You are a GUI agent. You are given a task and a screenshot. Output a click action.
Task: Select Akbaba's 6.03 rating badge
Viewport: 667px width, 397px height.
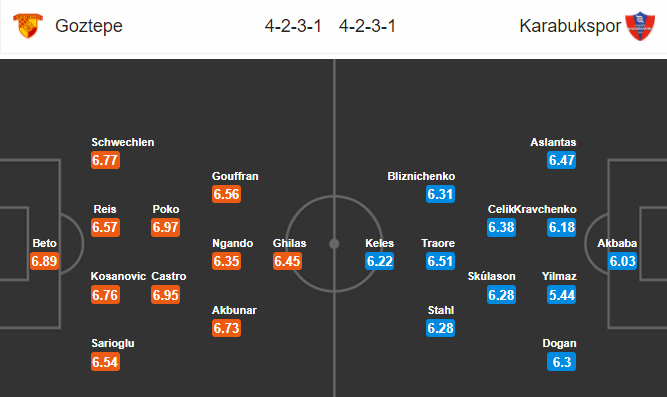pyautogui.click(x=622, y=261)
